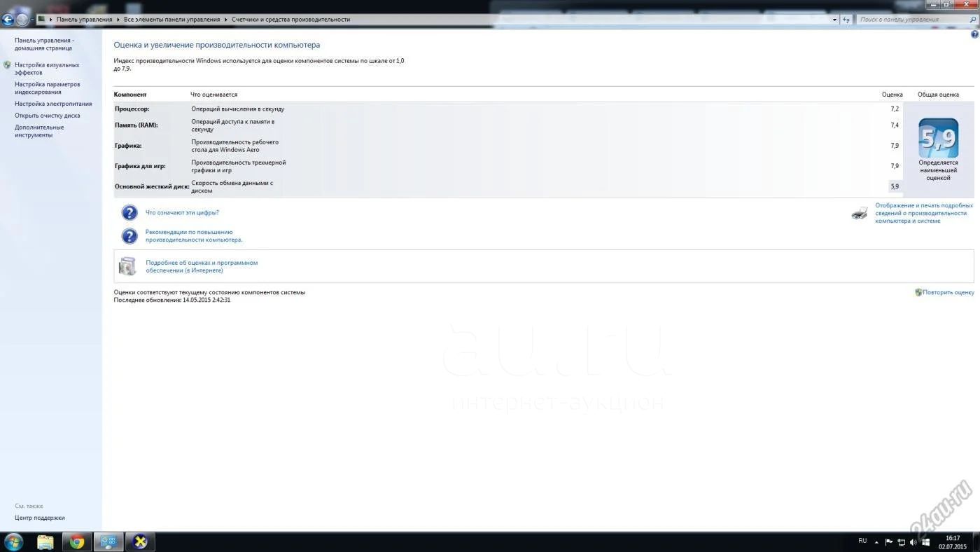Go back with the navigation arrow

[8, 20]
